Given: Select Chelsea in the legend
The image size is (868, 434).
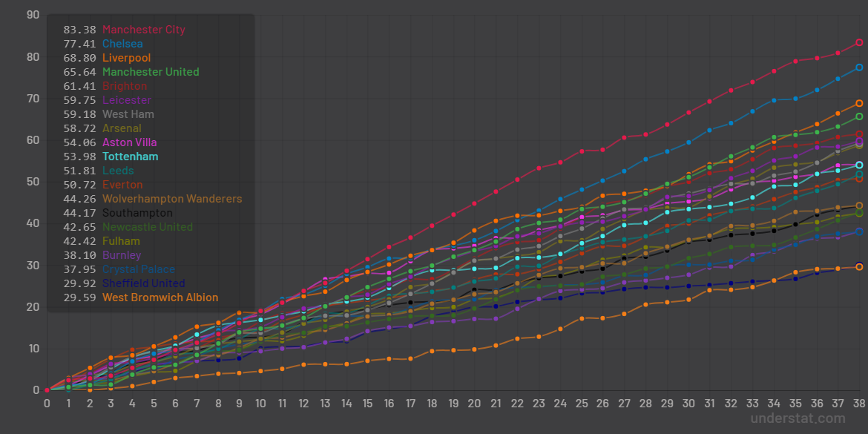Looking at the screenshot, I should pyautogui.click(x=122, y=44).
